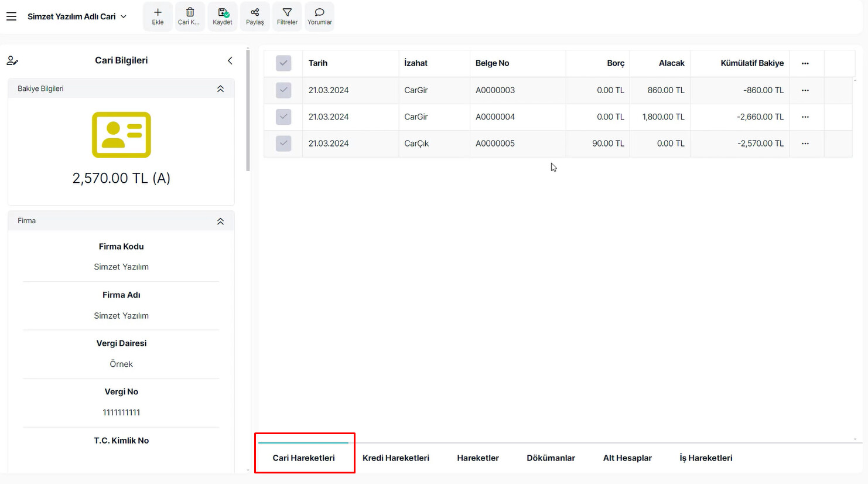868x484 pixels.
Task: Collapse the Cari Bilgileri panel with left arrow
Action: [x=230, y=60]
